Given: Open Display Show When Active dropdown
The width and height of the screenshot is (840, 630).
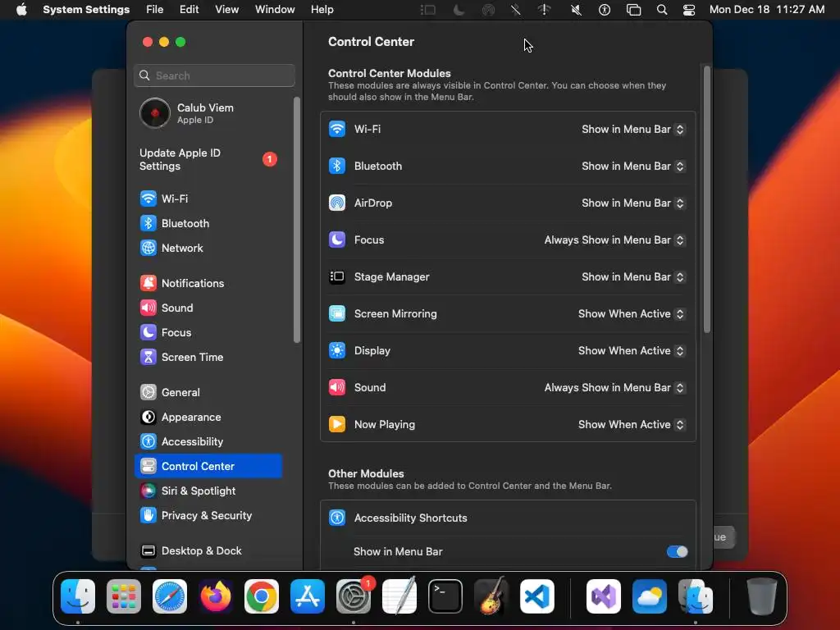Looking at the screenshot, I should (632, 351).
